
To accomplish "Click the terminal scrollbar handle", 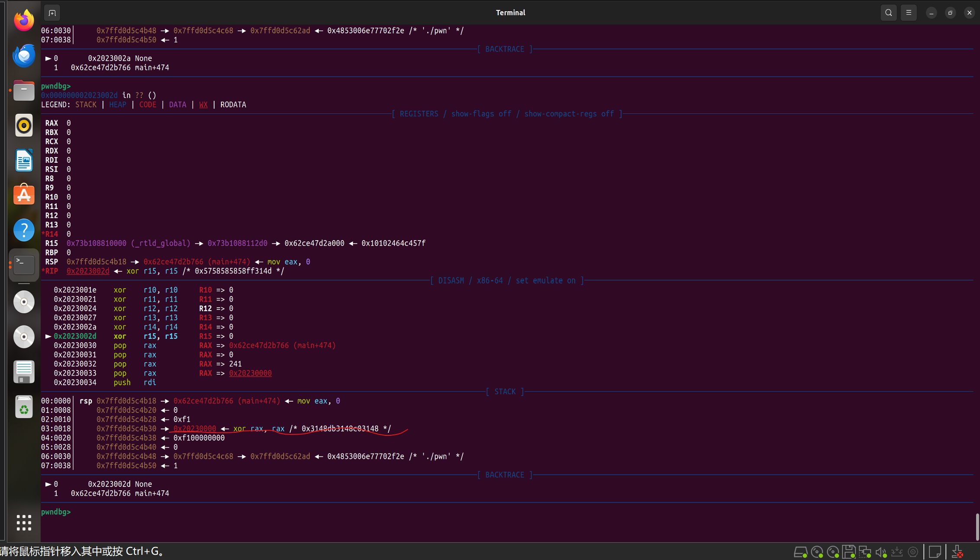I will [977, 527].
